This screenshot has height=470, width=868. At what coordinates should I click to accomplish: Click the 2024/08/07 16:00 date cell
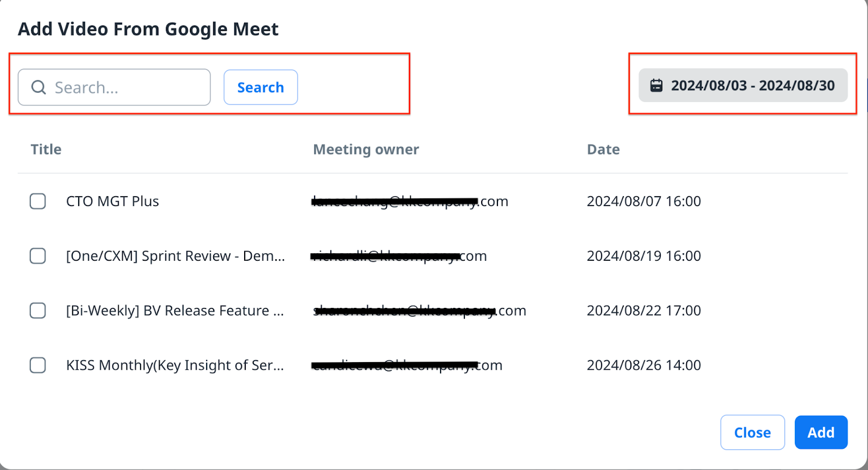click(644, 202)
